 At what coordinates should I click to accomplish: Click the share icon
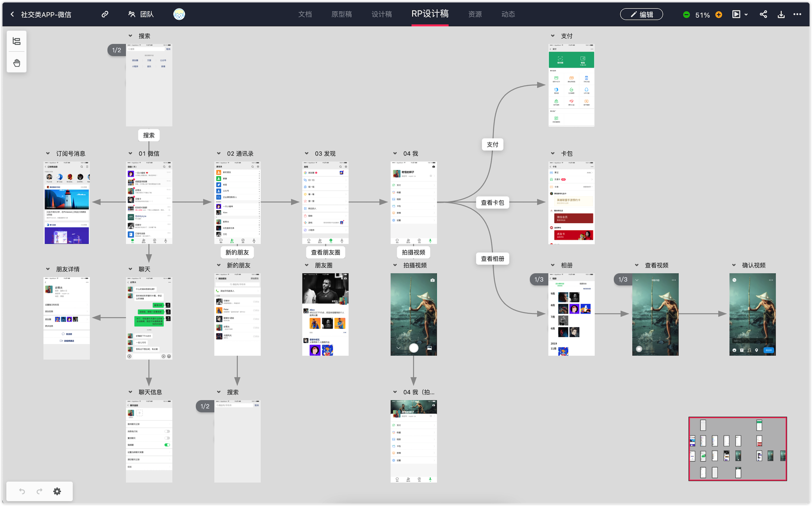pyautogui.click(x=764, y=14)
